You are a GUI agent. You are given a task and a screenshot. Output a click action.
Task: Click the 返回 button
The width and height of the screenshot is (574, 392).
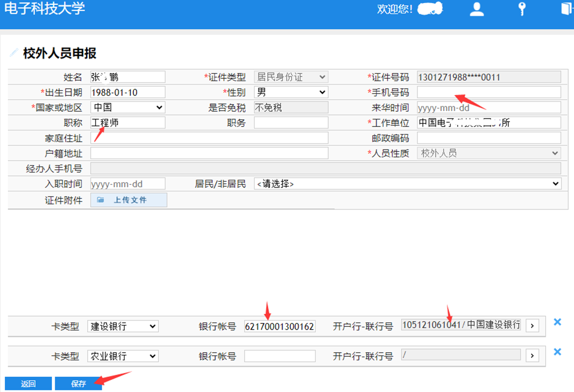point(28,384)
